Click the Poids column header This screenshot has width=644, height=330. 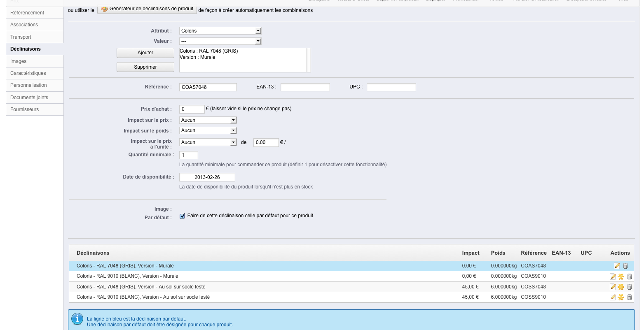tap(498, 253)
